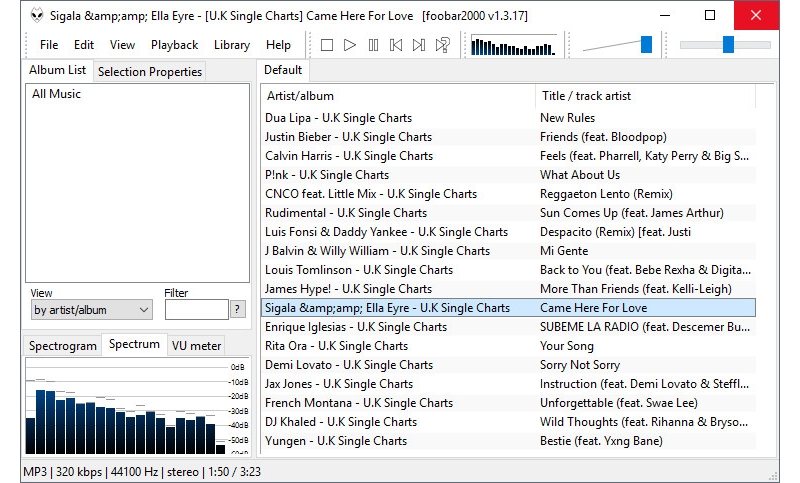Select the All Music tree node
Viewport: 800px width, 483px height.
pos(57,94)
